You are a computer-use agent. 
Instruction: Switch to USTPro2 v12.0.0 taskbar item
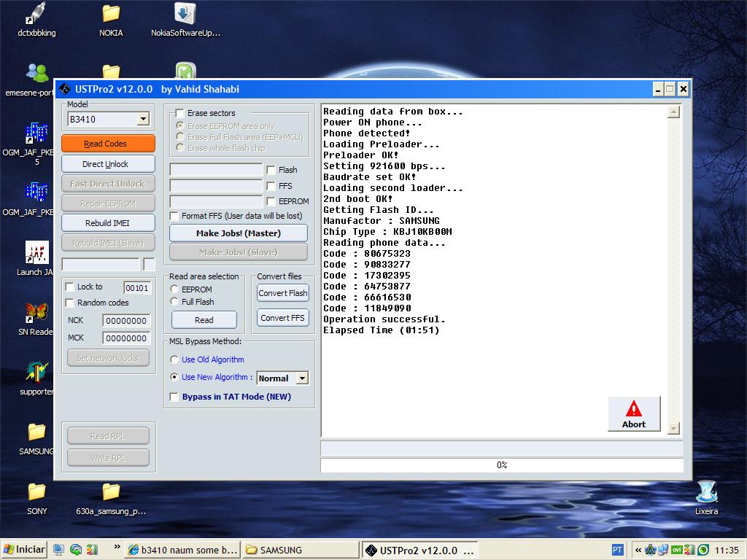point(419,550)
